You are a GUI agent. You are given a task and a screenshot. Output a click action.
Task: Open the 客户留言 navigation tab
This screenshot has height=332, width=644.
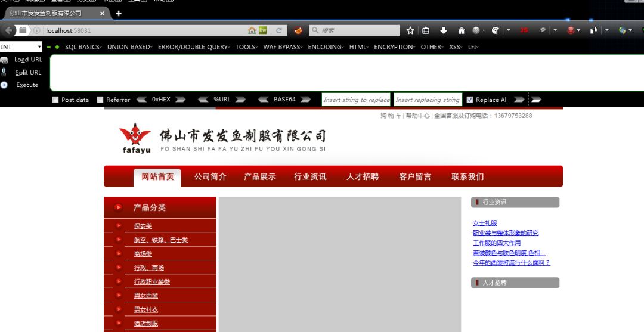(415, 177)
